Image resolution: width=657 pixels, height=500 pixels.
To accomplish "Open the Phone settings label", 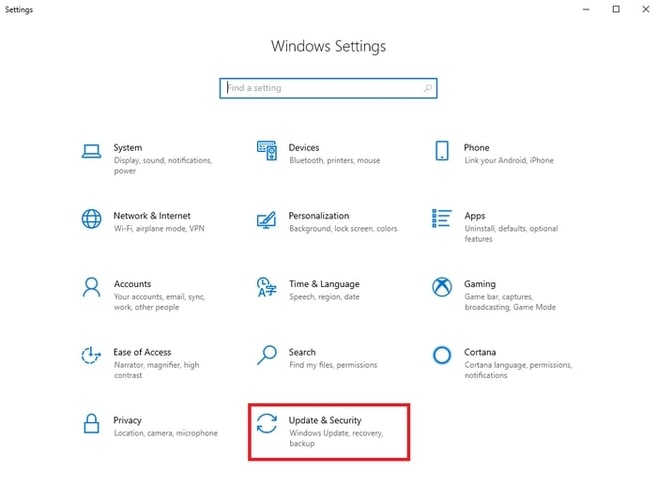I will [x=476, y=148].
